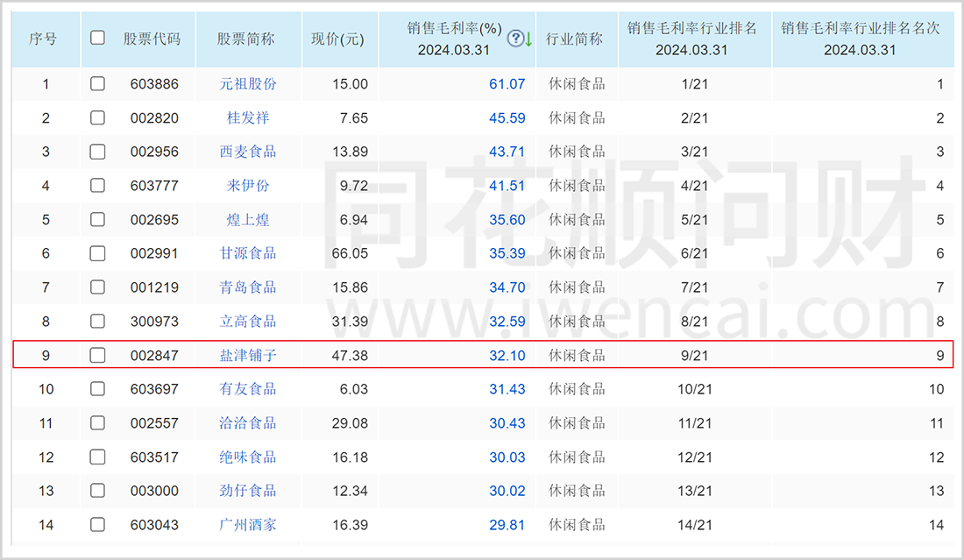Image resolution: width=964 pixels, height=560 pixels.
Task: Tick the checkbox for stock 603043
Action: tap(97, 524)
